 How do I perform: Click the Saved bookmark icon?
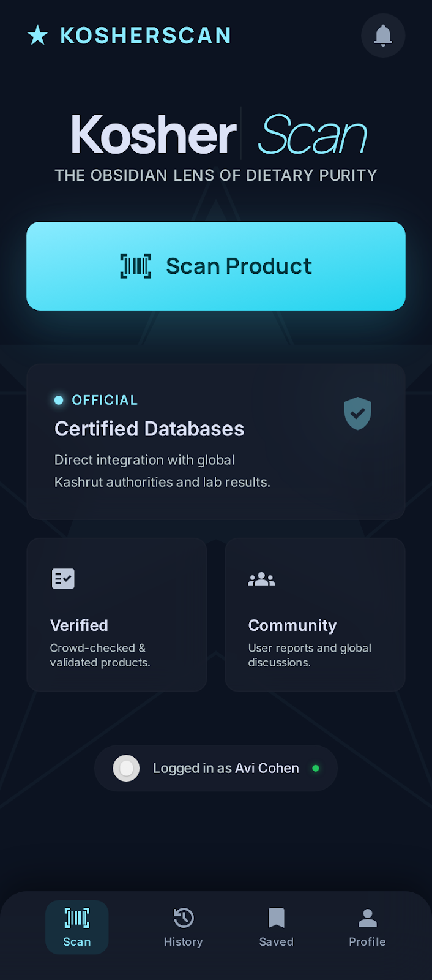click(x=277, y=918)
